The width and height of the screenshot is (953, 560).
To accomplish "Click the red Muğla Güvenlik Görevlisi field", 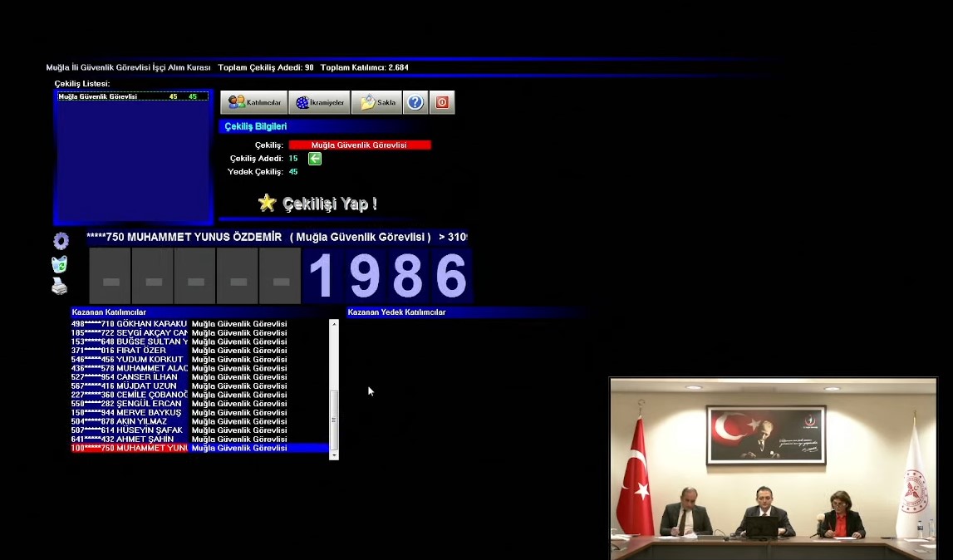I will pos(359,145).
